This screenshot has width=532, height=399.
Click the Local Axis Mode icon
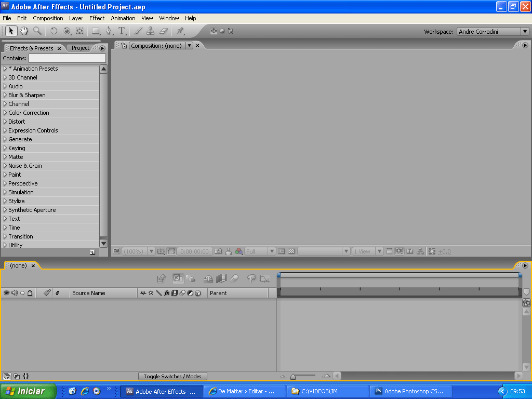tap(214, 31)
